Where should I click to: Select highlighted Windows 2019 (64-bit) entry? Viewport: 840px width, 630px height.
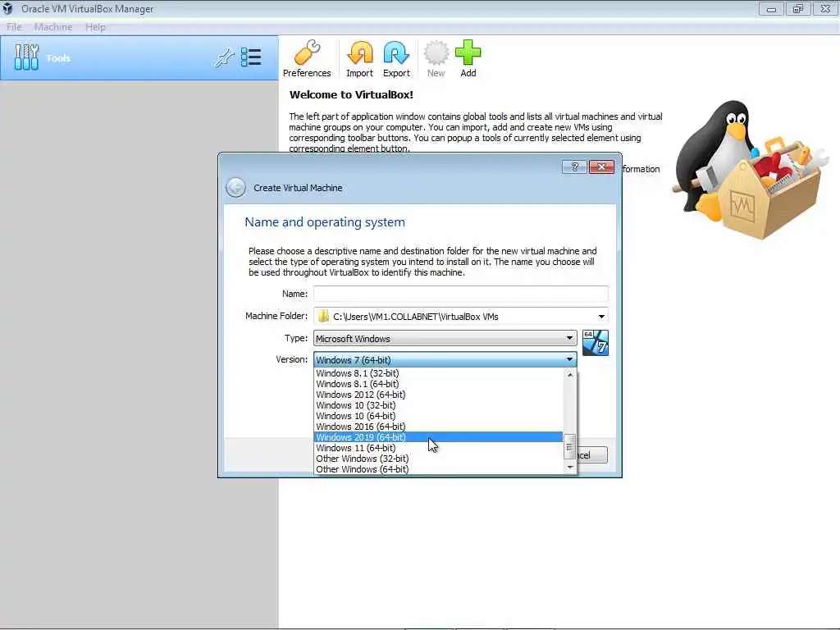click(438, 437)
